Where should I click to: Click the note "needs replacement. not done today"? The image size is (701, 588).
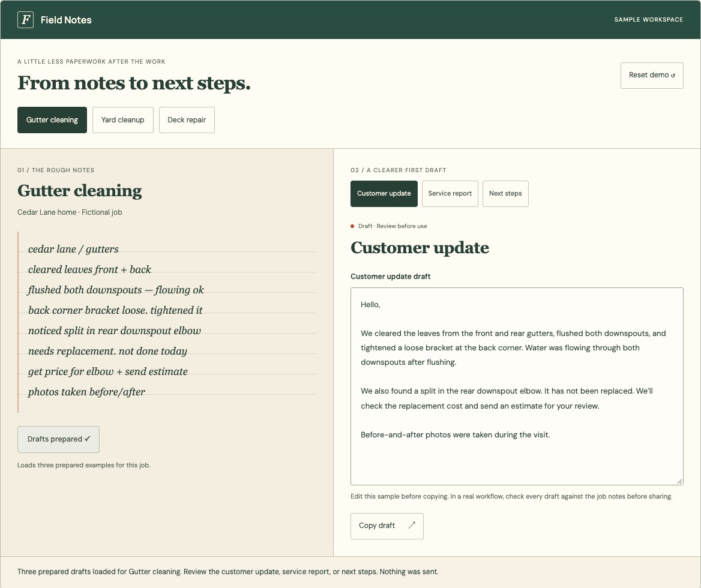point(108,351)
